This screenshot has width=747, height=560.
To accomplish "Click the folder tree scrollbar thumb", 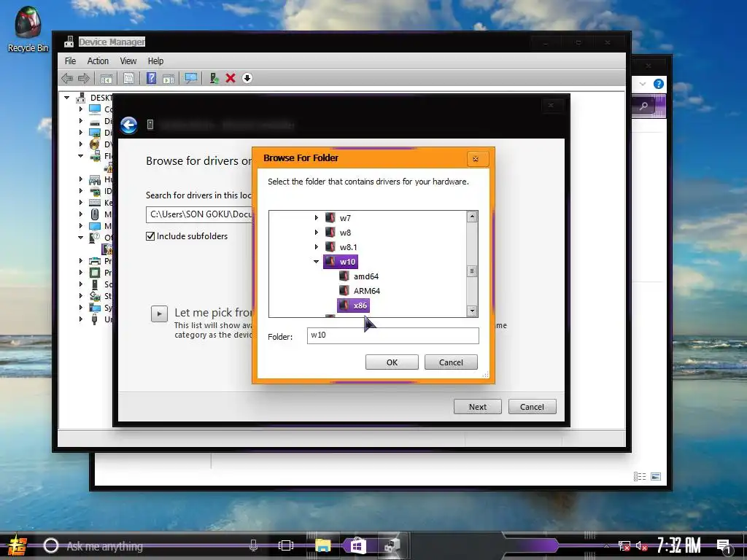I will click(472, 271).
